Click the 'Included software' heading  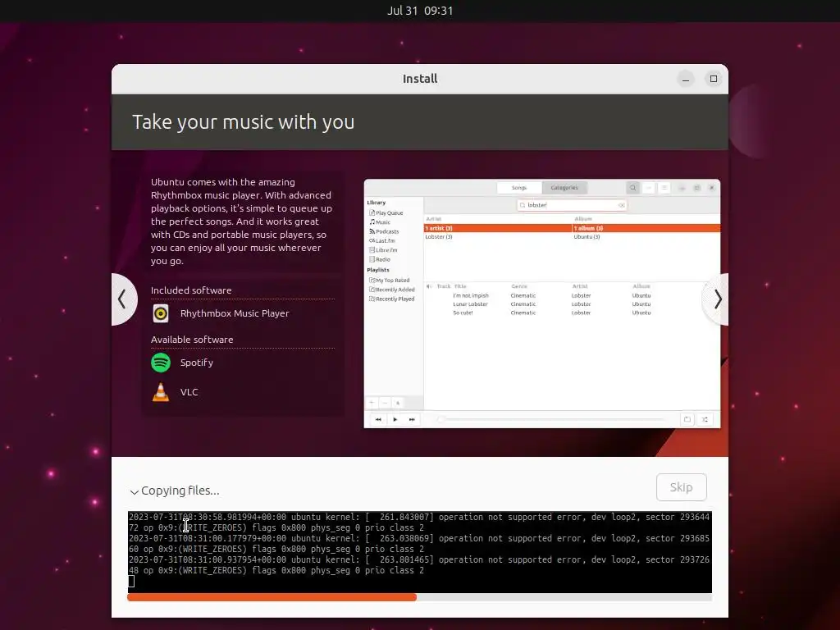(191, 290)
